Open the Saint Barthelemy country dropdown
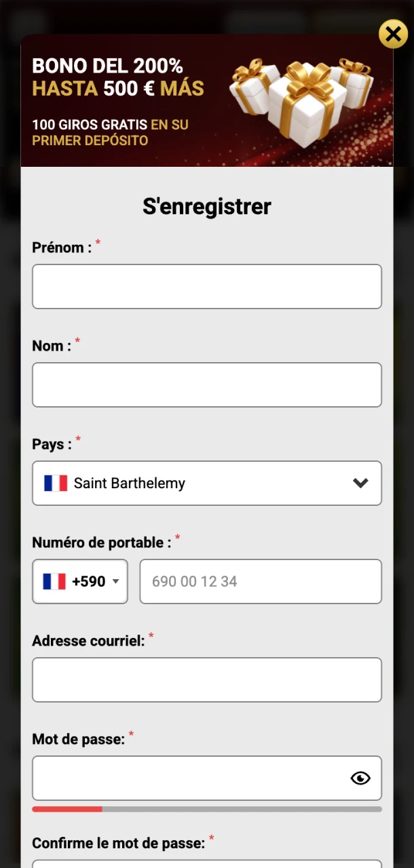The image size is (414, 868). click(207, 483)
